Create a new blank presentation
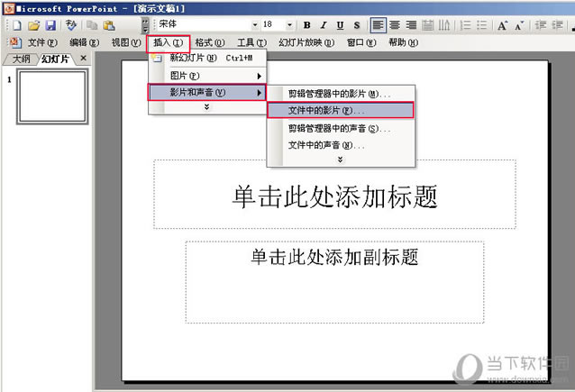Viewport: 575px width, 392px height. pyautogui.click(x=17, y=25)
